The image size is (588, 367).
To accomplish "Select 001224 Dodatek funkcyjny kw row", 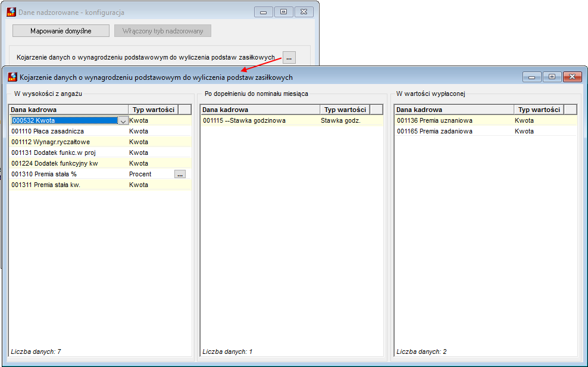I will click(100, 163).
